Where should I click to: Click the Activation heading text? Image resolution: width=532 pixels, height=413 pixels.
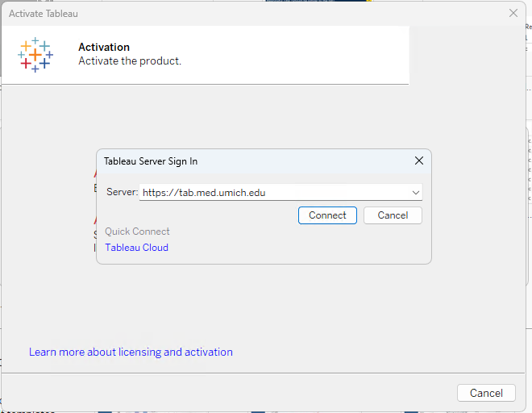[x=104, y=47]
